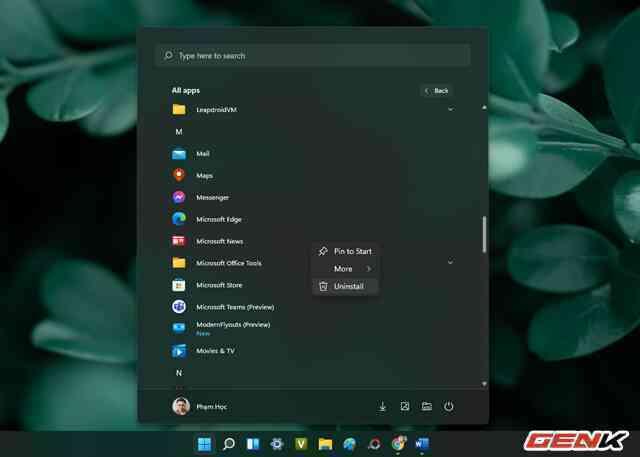Viewport: 640px width, 457px height.
Task: Launch Microsoft Teams (Preview) icon
Action: pyautogui.click(x=179, y=306)
